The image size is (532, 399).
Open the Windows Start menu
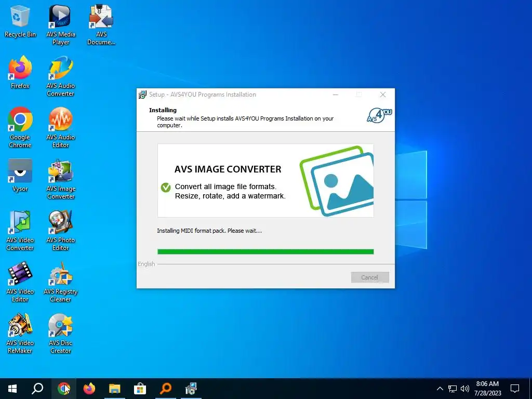[x=12, y=389]
